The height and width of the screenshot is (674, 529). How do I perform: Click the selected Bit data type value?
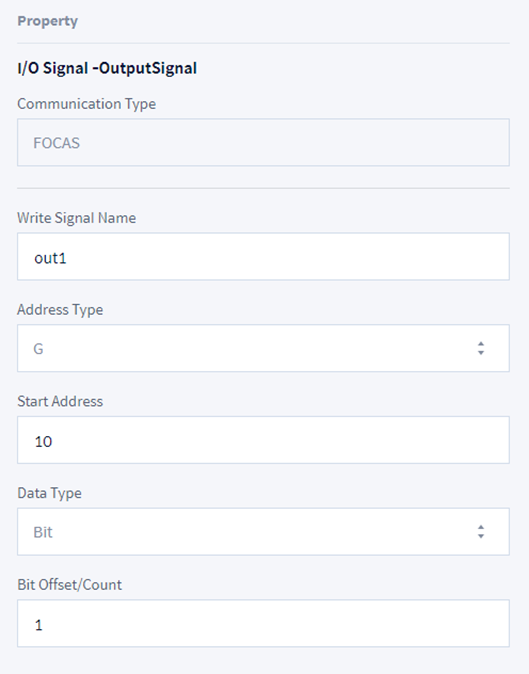point(43,532)
